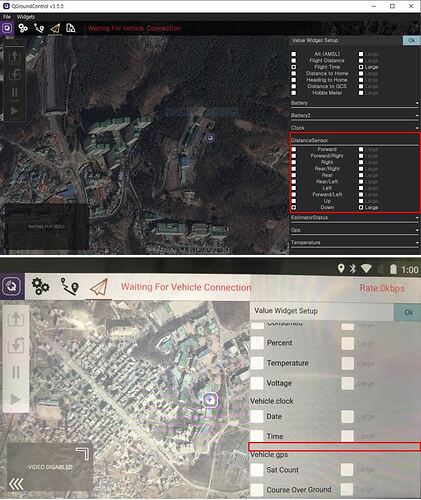This screenshot has height=500, width=421.
Task: Open Vehicle Setup gears icon in desktop toolbar
Action: click(23, 28)
